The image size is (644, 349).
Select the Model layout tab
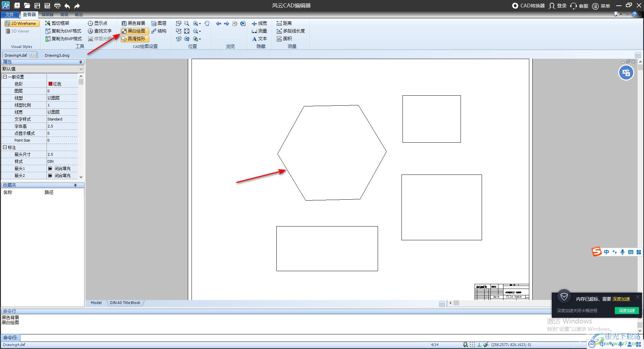click(96, 303)
